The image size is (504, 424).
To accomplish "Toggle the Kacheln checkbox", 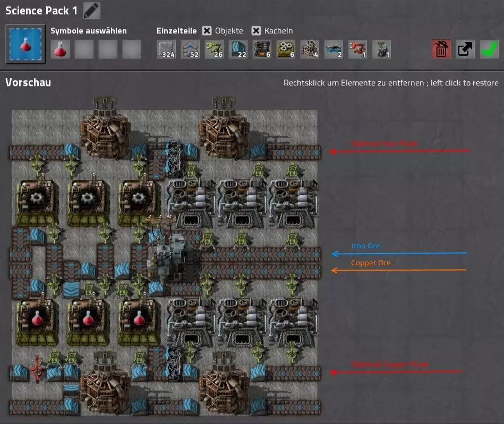I will (256, 31).
